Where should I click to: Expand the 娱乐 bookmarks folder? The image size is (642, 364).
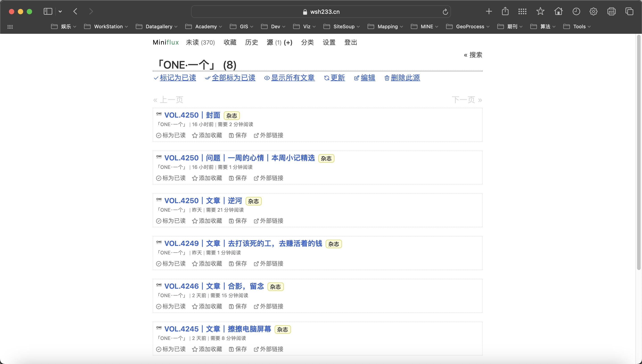coord(64,27)
